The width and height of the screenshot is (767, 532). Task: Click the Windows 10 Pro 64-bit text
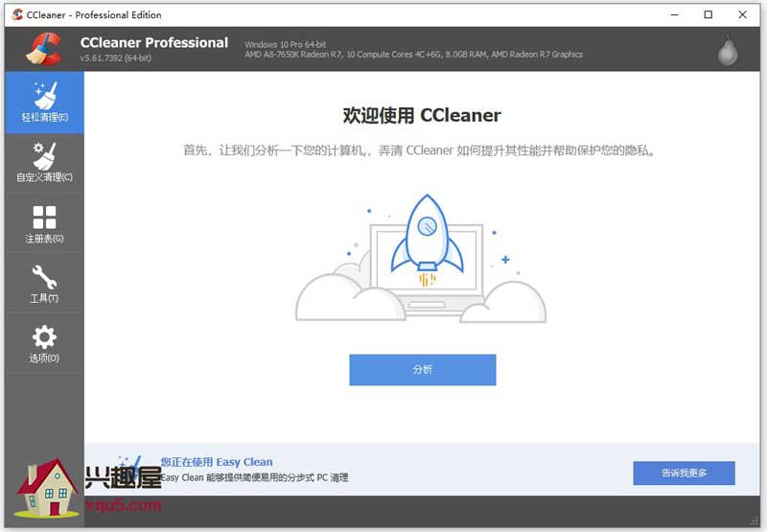coord(285,44)
